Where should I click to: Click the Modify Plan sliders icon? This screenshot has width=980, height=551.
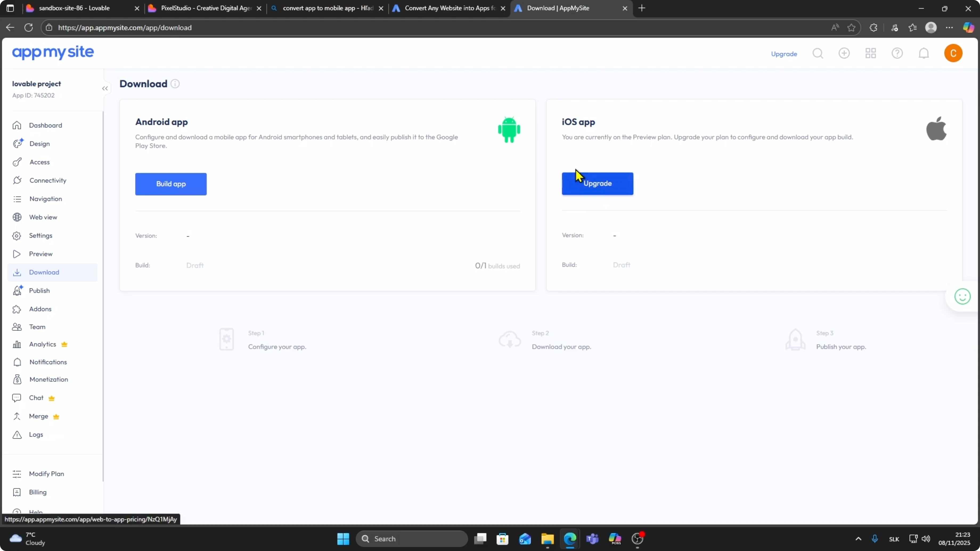17,474
